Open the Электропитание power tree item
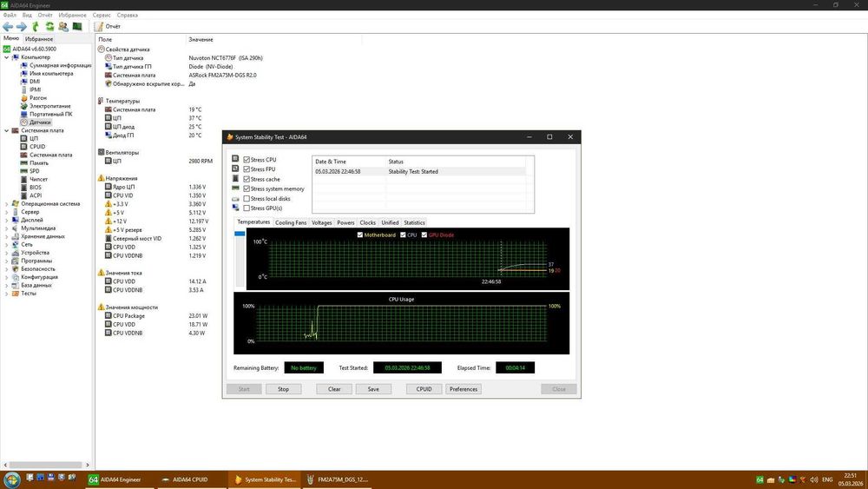The image size is (868, 489). click(x=49, y=106)
